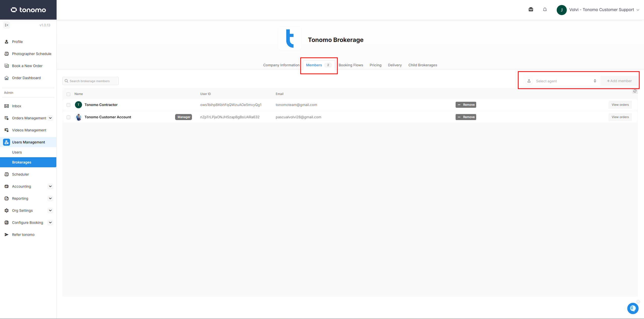Open the Select agent dropdown
The image size is (644, 319).
point(561,81)
